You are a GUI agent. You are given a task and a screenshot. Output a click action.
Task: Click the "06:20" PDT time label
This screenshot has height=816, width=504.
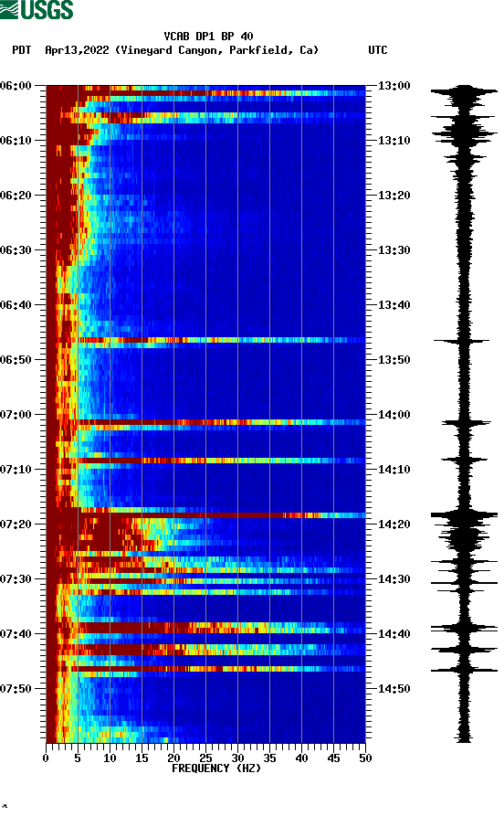coord(16,196)
